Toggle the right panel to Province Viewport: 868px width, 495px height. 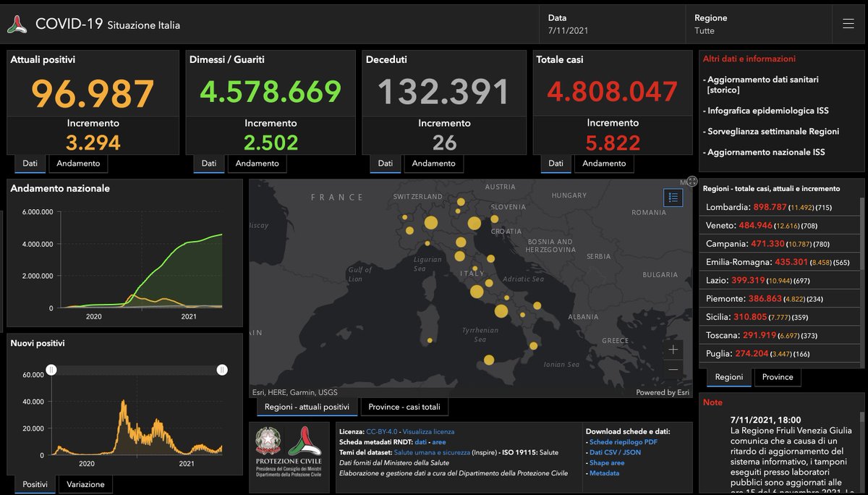[777, 377]
